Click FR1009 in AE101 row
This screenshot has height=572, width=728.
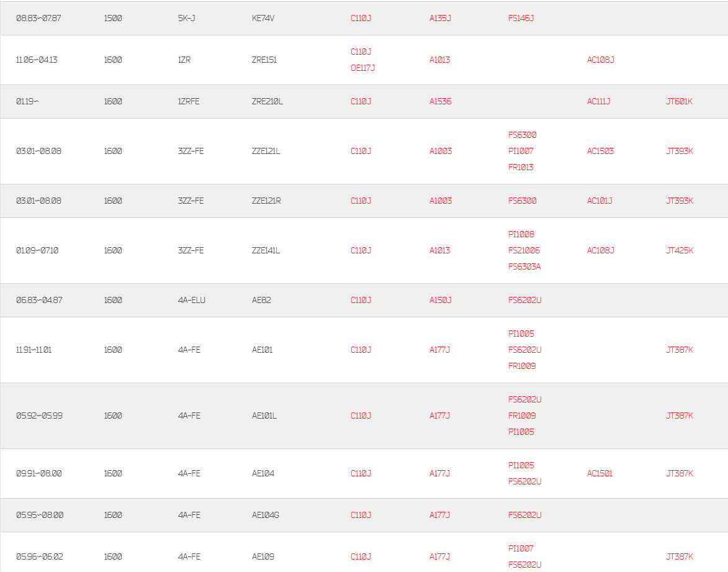coord(522,366)
